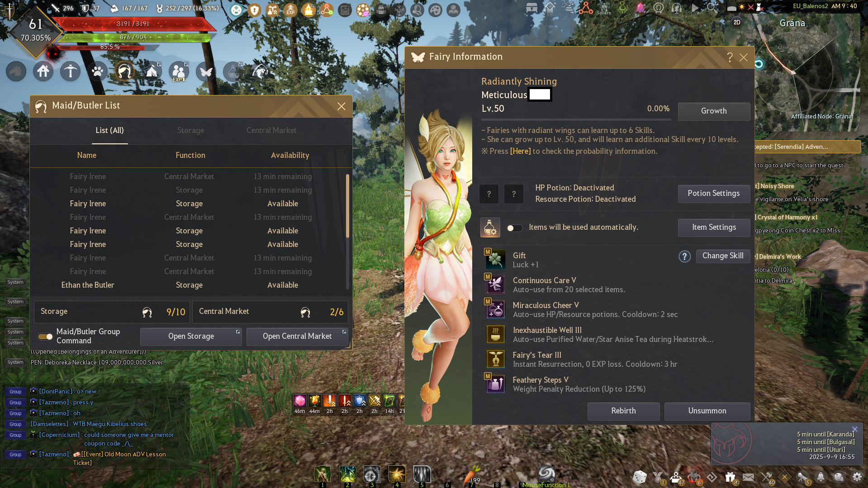Close the Maid/Butler List window
This screenshot has width=868, height=488.
click(x=341, y=106)
